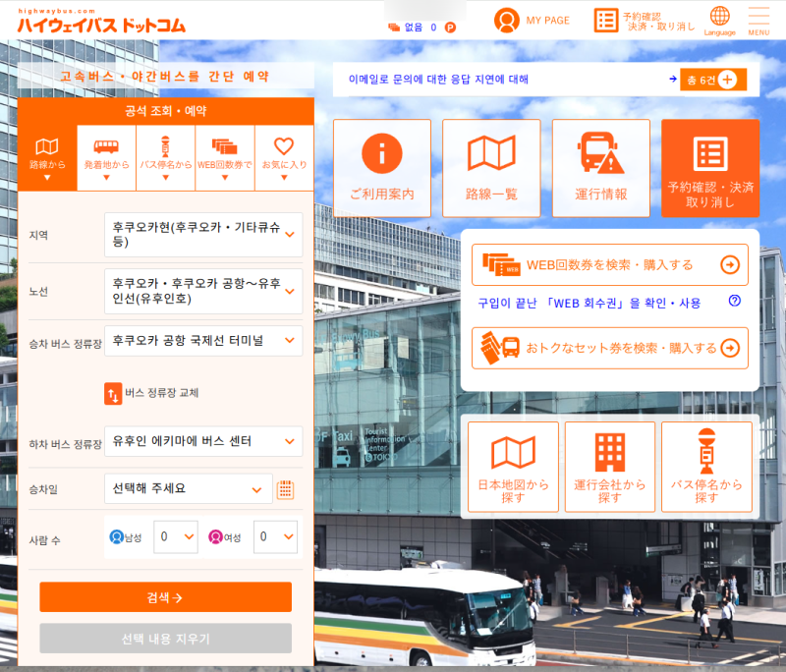The width and height of the screenshot is (786, 672).
Task: Select the バス停名から tab
Action: (x=165, y=158)
